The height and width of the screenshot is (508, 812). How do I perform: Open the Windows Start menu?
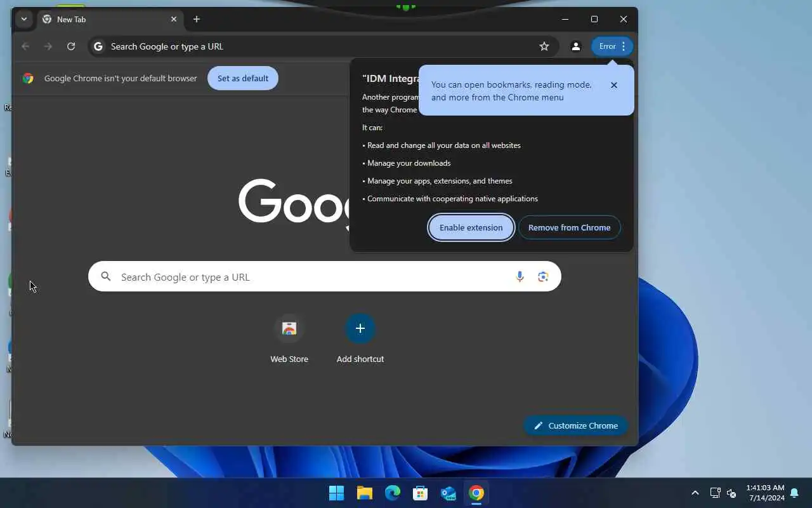(x=336, y=493)
